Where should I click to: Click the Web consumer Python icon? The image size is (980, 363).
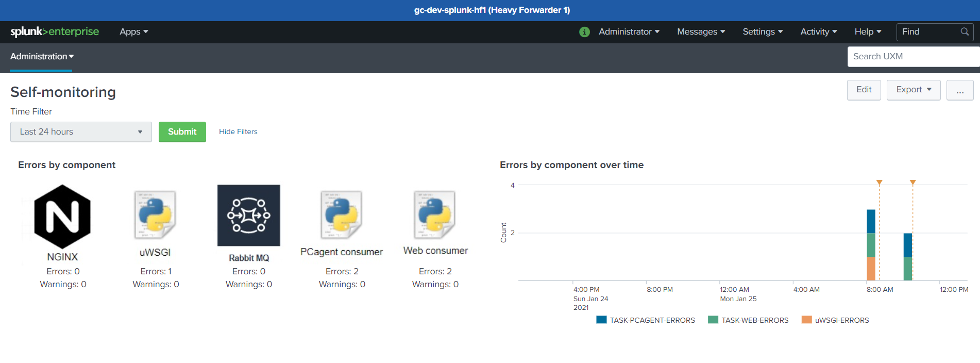coord(435,215)
